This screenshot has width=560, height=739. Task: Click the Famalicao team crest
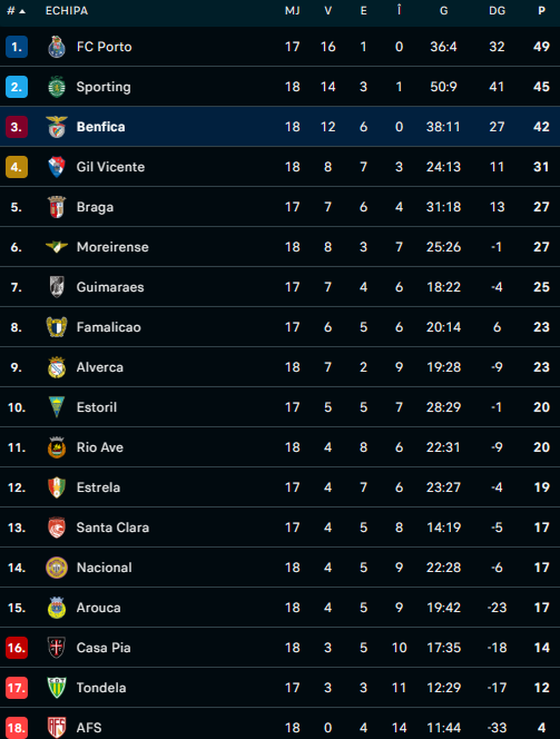[57, 327]
